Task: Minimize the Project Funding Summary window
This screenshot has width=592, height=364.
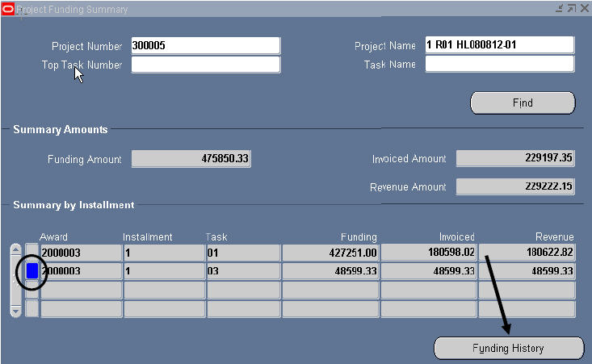Action: click(560, 8)
